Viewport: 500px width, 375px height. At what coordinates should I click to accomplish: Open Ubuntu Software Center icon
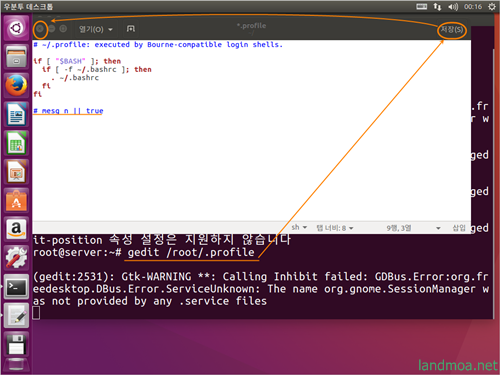pos(16,201)
